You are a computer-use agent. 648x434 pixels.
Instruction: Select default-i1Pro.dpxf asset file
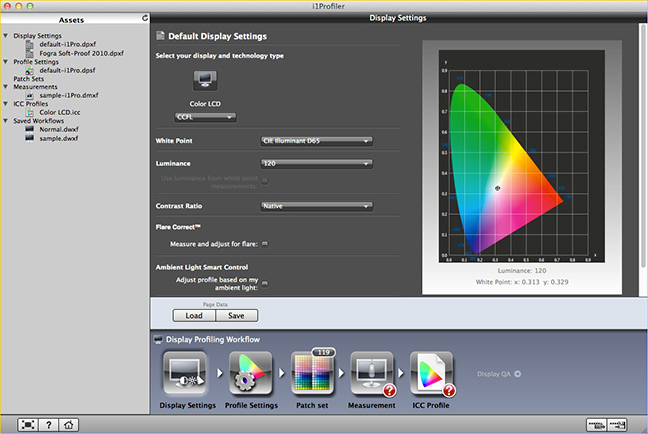(x=68, y=44)
